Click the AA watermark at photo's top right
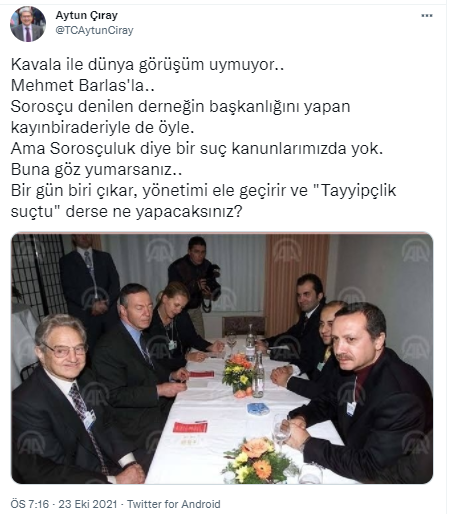This screenshot has width=451, height=514. point(415,251)
